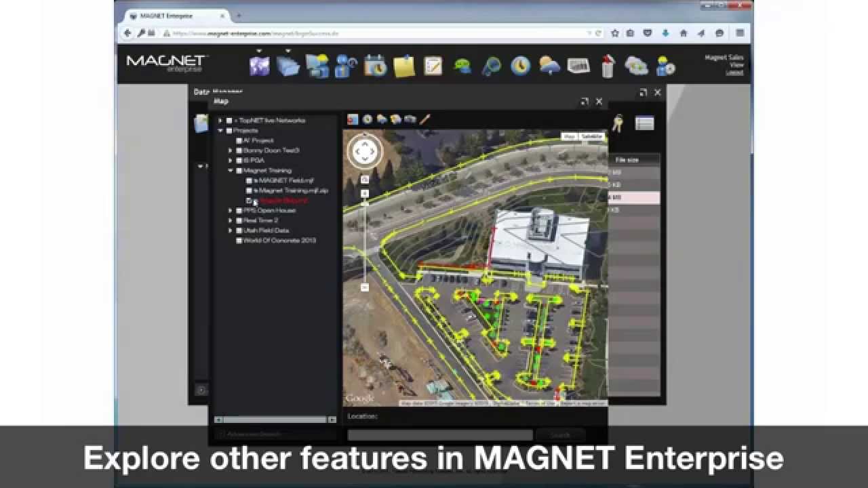Collapse the Magnet Training node
Image resolution: width=868 pixels, height=488 pixels.
click(x=230, y=171)
